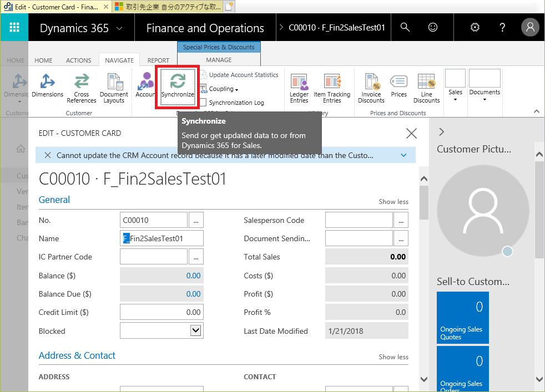This screenshot has width=545, height=392.
Task: Click the Finance and Operations title
Action: click(x=205, y=28)
